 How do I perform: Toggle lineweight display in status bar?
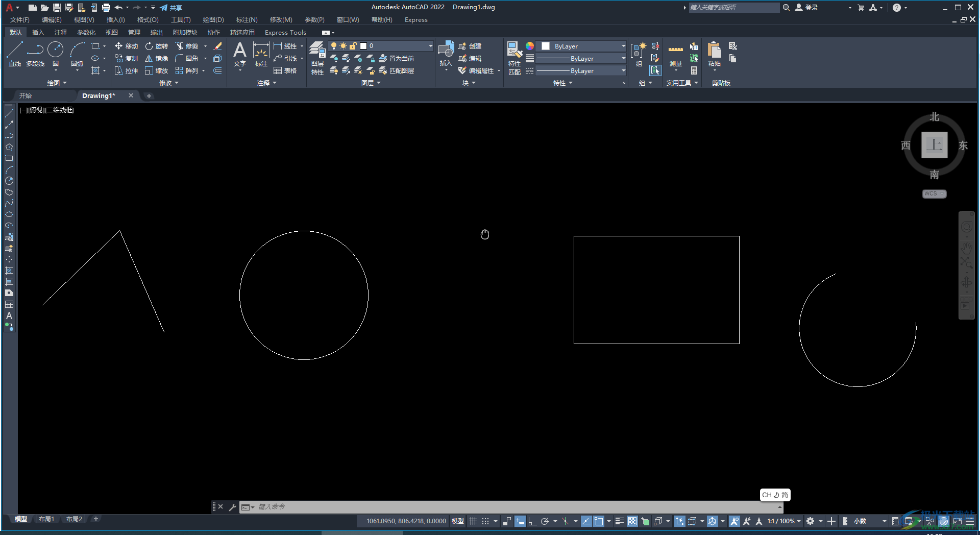click(x=619, y=521)
